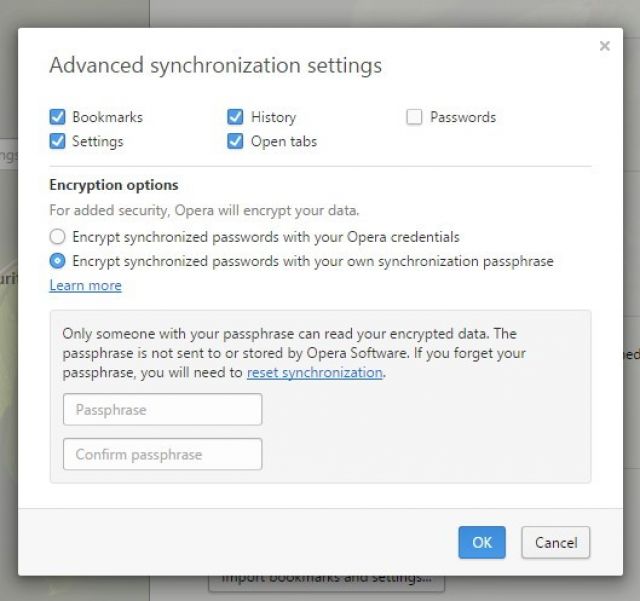
Task: Disable the History sync checkbox
Action: (235, 117)
